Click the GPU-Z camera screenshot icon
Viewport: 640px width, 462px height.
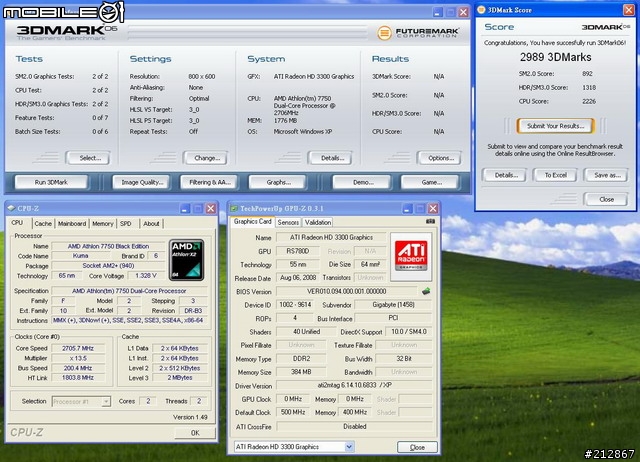click(430, 221)
